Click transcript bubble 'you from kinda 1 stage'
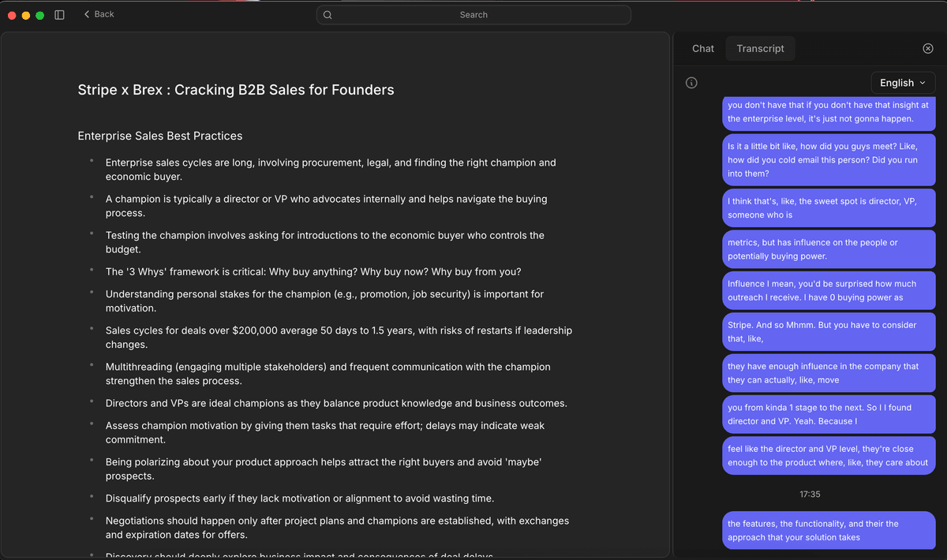The image size is (947, 560). (x=829, y=414)
